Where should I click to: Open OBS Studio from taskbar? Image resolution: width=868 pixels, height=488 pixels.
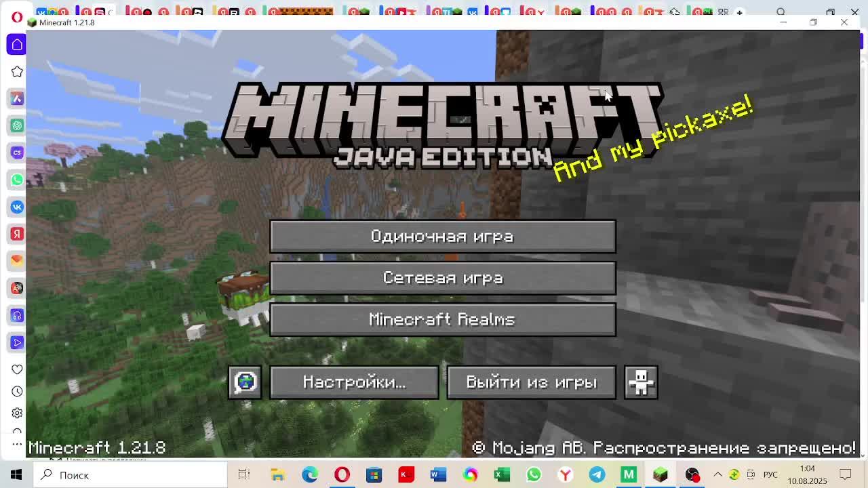pyautogui.click(x=692, y=475)
